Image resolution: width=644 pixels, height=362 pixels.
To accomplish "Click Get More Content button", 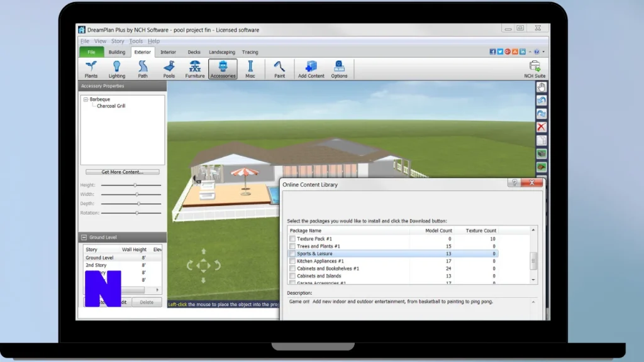I will coord(123,172).
